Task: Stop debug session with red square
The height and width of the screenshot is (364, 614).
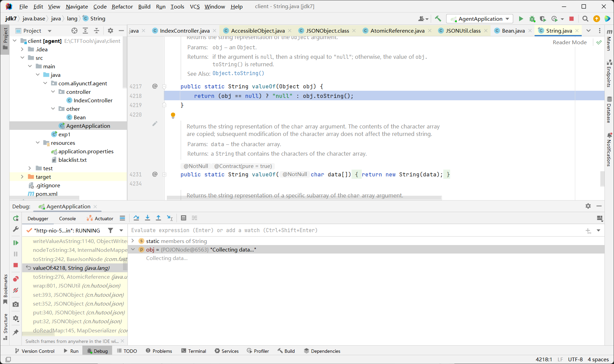Action: (x=16, y=265)
